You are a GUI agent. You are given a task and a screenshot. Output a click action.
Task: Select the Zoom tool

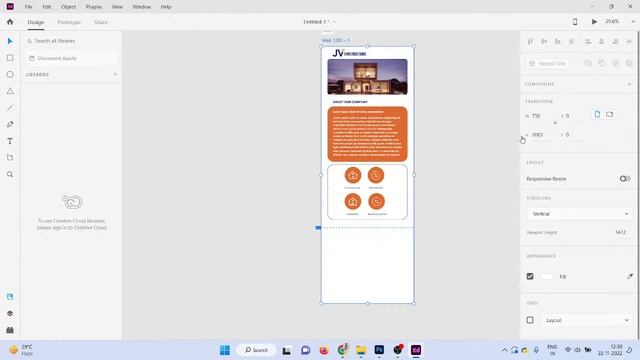[x=10, y=174]
